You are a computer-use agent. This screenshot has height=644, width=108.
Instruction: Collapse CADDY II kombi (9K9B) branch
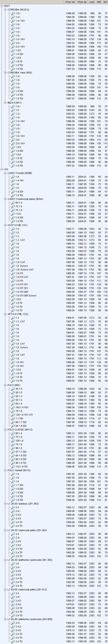pos(5,173)
